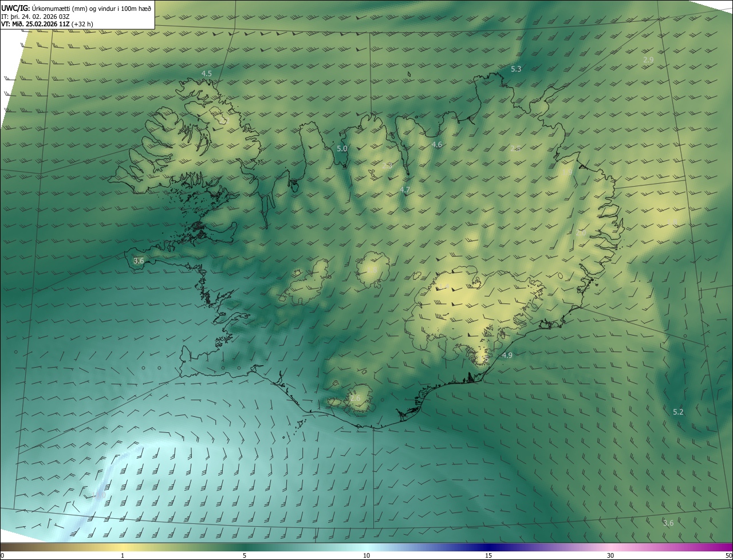The image size is (733, 560).
Task: Click the 4.5 value label north of the Westfjords
Action: pyautogui.click(x=207, y=74)
